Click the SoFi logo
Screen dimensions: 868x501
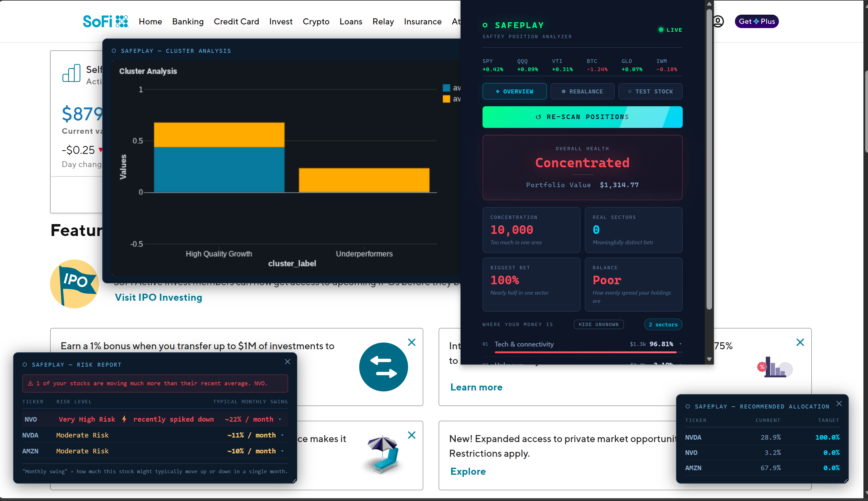pyautogui.click(x=105, y=21)
